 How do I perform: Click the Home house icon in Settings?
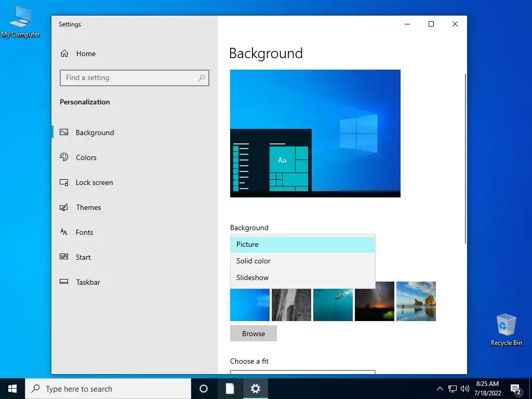(64, 54)
